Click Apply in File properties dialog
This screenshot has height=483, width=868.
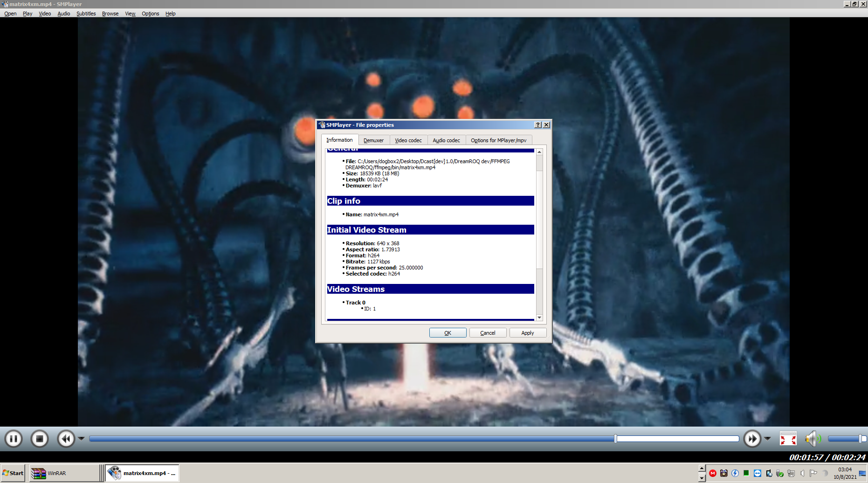[x=528, y=333]
